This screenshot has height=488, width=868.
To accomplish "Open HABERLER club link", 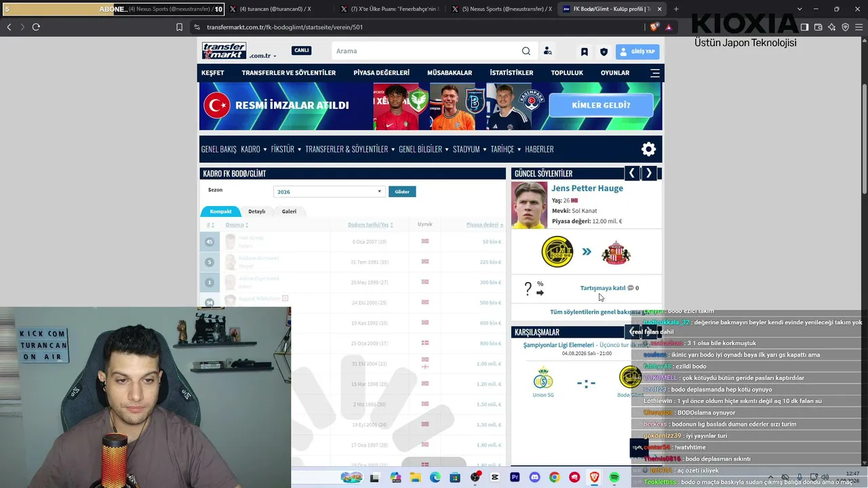I will (539, 149).
